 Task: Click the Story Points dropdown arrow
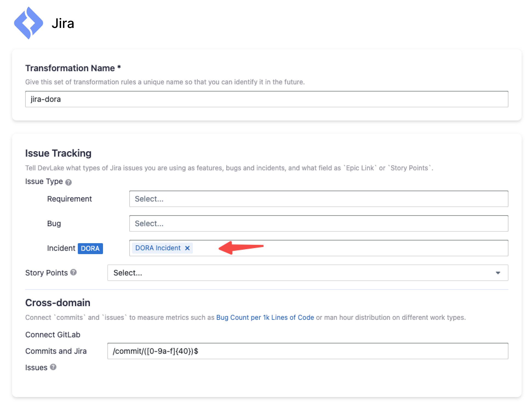pyautogui.click(x=498, y=273)
